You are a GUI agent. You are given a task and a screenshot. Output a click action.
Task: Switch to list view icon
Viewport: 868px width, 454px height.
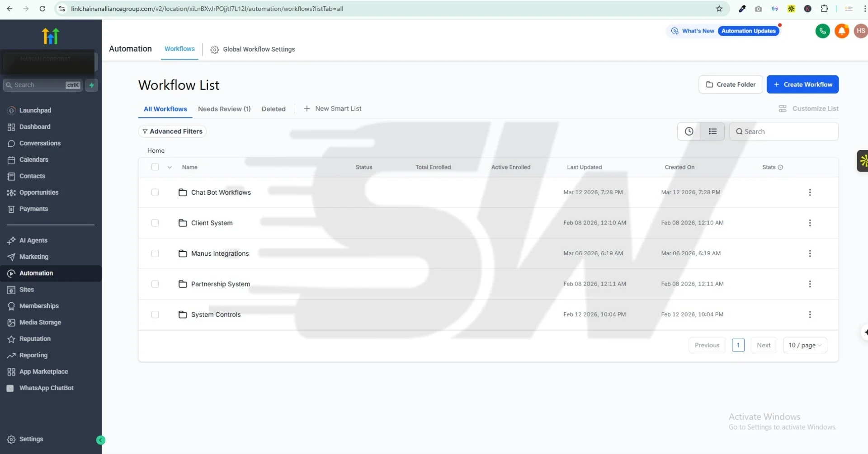coord(712,131)
